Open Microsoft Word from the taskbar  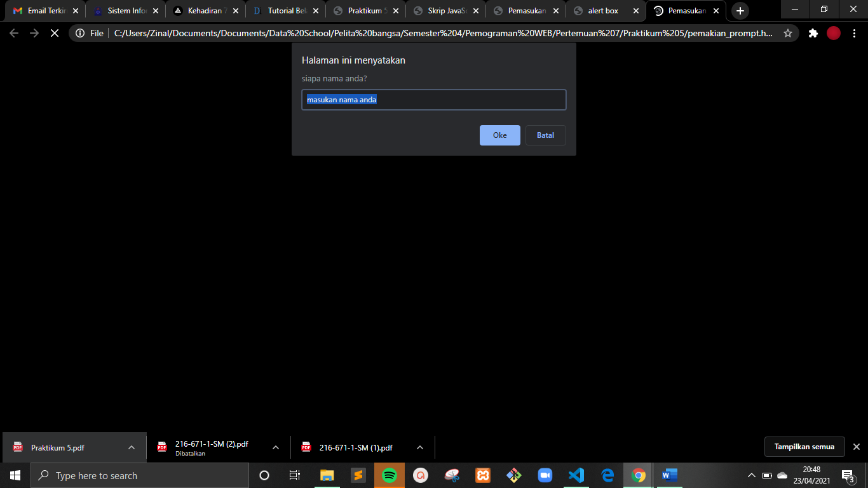coord(669,475)
